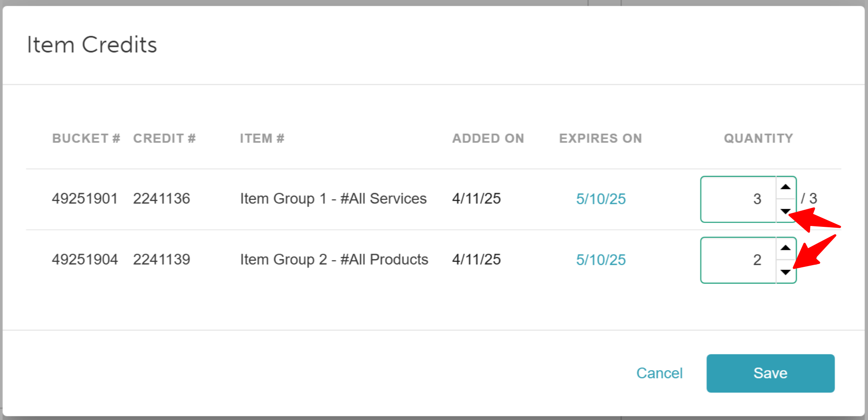This screenshot has height=420, width=868.
Task: Click the Credit # column header
Action: pos(164,139)
